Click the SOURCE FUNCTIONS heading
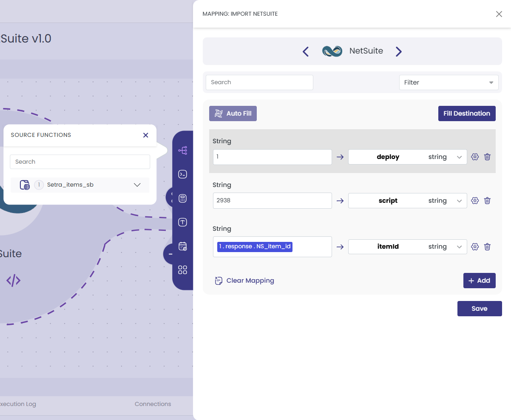511x420 pixels. click(41, 135)
